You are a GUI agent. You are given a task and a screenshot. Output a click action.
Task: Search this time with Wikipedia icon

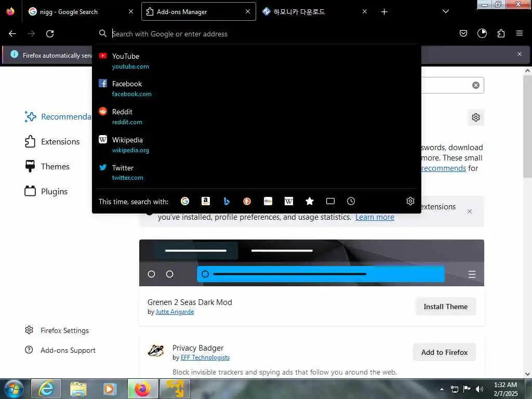click(x=289, y=201)
